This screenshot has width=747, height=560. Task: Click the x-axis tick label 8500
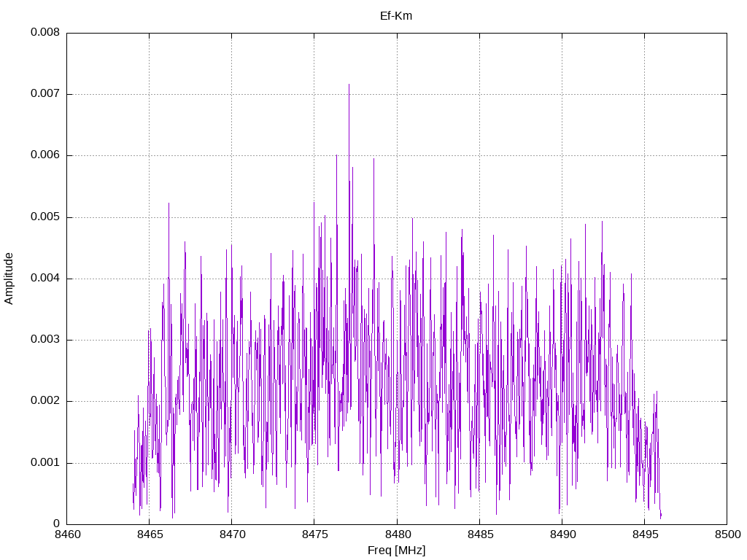(727, 534)
